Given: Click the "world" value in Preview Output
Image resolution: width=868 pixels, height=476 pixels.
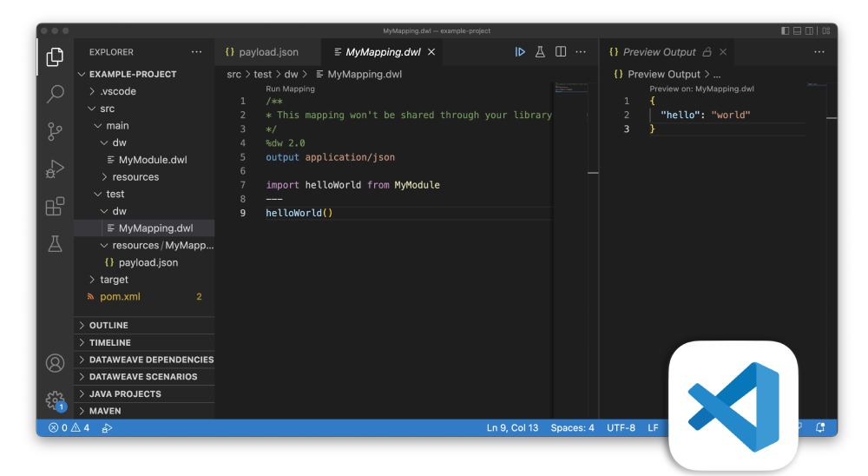Looking at the screenshot, I should point(731,115).
